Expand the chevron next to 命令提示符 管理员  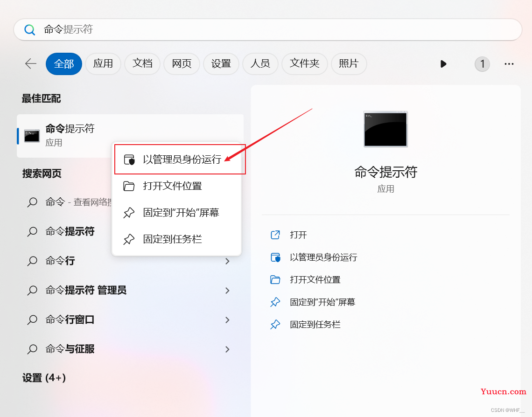(227, 291)
